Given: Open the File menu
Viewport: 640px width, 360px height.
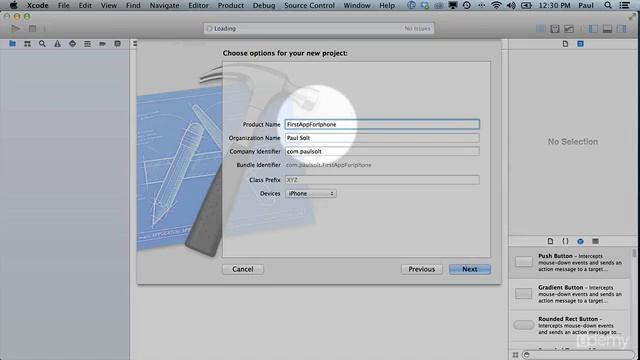Looking at the screenshot, I should [x=63, y=5].
